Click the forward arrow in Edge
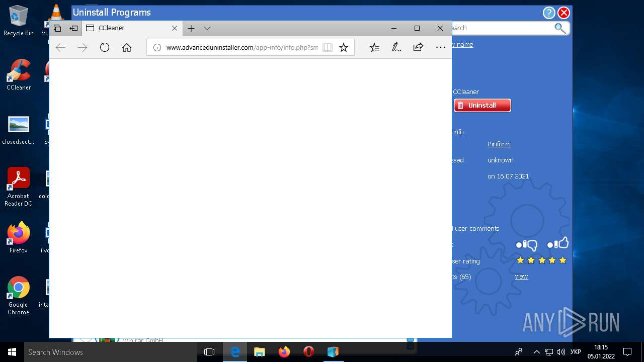Image resolution: width=644 pixels, height=362 pixels. 83,47
